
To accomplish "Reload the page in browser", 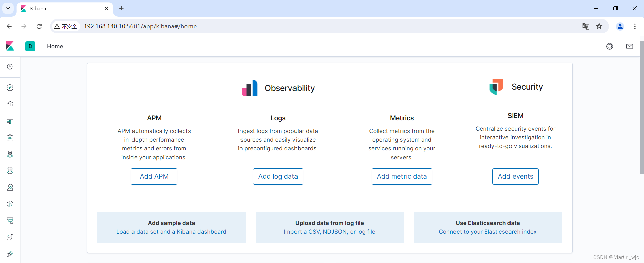I will pos(39,26).
